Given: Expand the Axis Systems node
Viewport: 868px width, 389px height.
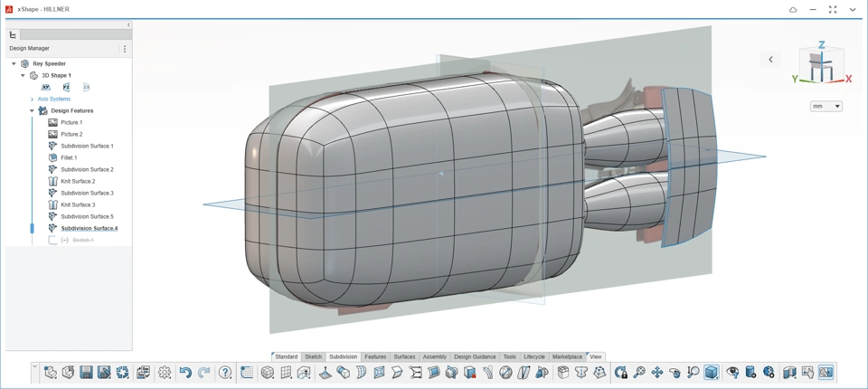Looking at the screenshot, I should click(x=33, y=100).
